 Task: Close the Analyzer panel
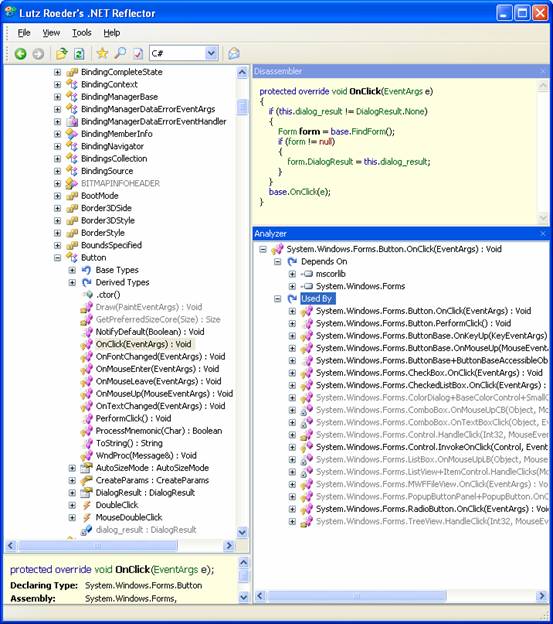click(543, 234)
